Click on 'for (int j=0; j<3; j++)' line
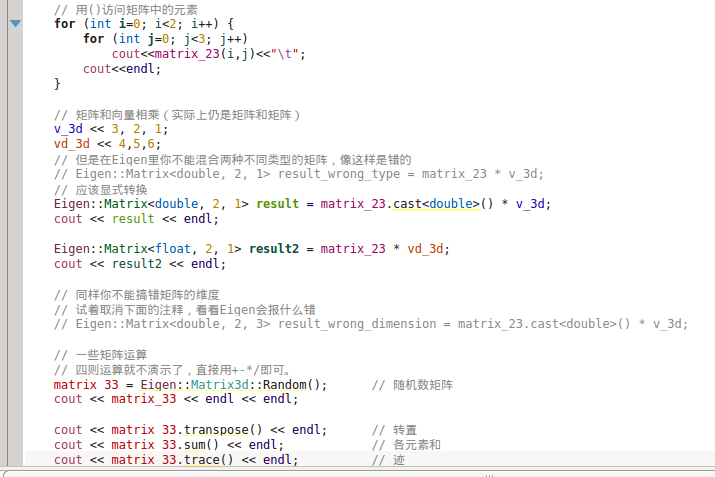Viewport: 715px width, 477px height. pos(166,39)
